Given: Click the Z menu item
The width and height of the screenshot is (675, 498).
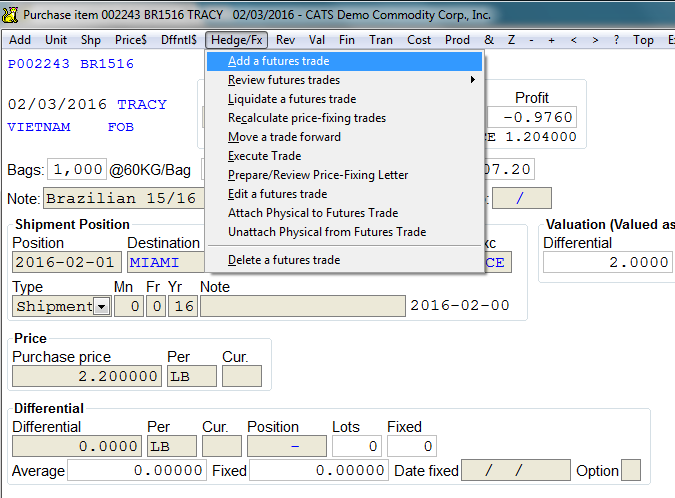Looking at the screenshot, I should pos(511,40).
